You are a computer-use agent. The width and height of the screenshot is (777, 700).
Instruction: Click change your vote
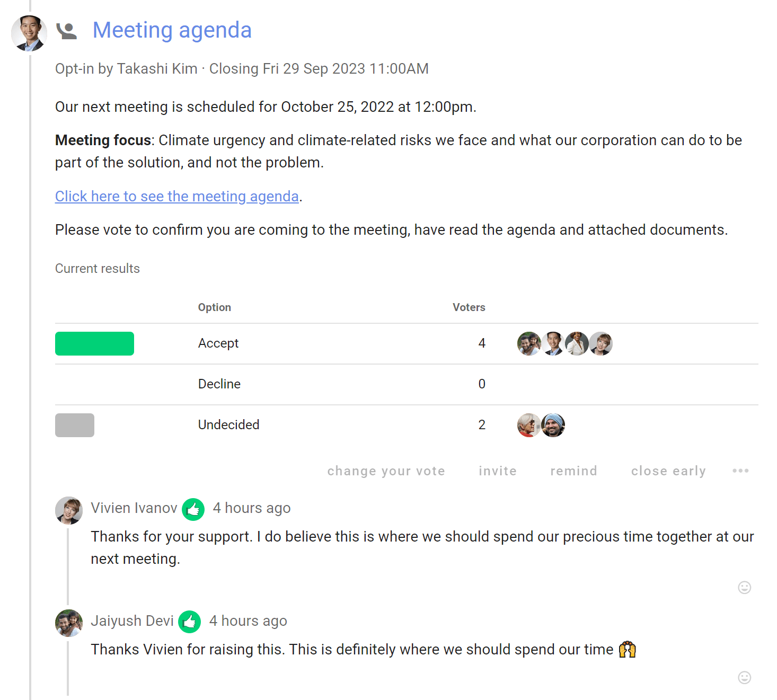pos(386,471)
